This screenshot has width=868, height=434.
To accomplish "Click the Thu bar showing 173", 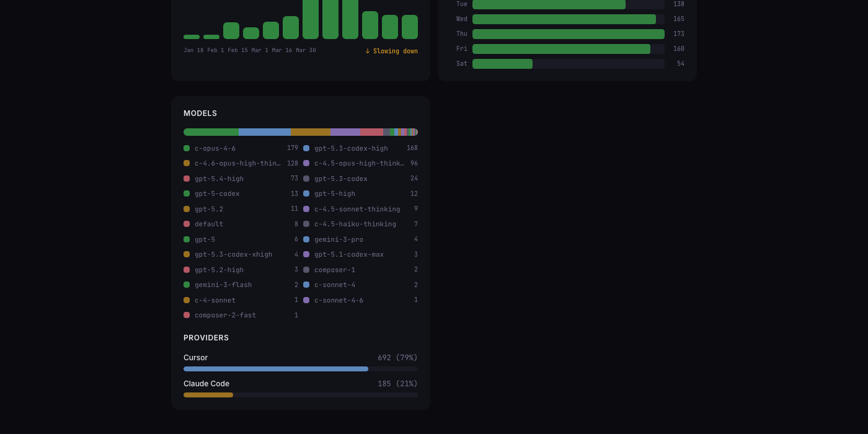I will (568, 34).
